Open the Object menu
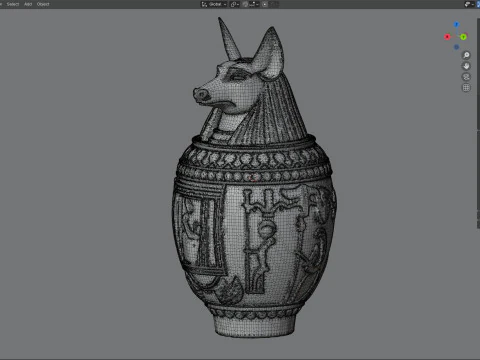The width and height of the screenshot is (480, 360). [x=43, y=4]
